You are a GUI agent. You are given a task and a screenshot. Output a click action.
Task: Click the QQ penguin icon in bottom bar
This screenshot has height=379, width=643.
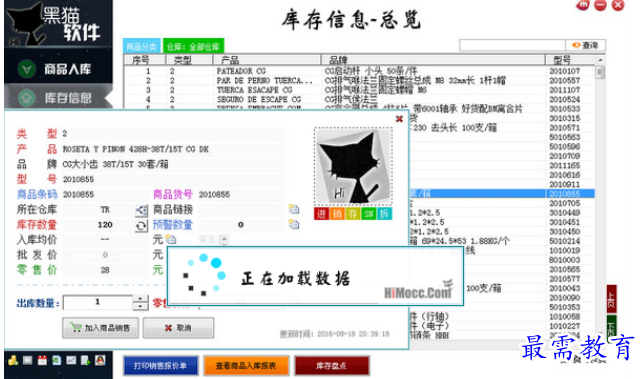pyautogui.click(x=100, y=360)
